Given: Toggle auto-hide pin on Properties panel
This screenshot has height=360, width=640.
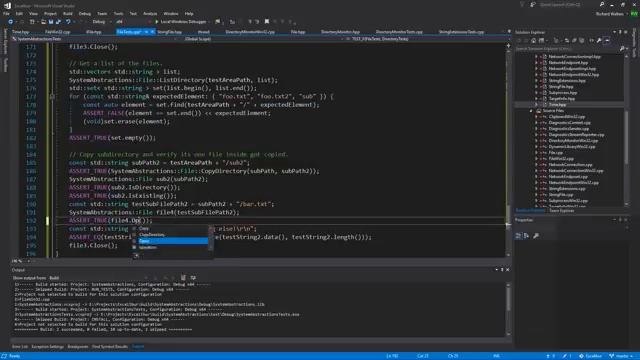Looking at the screenshot, I should click(620, 220).
